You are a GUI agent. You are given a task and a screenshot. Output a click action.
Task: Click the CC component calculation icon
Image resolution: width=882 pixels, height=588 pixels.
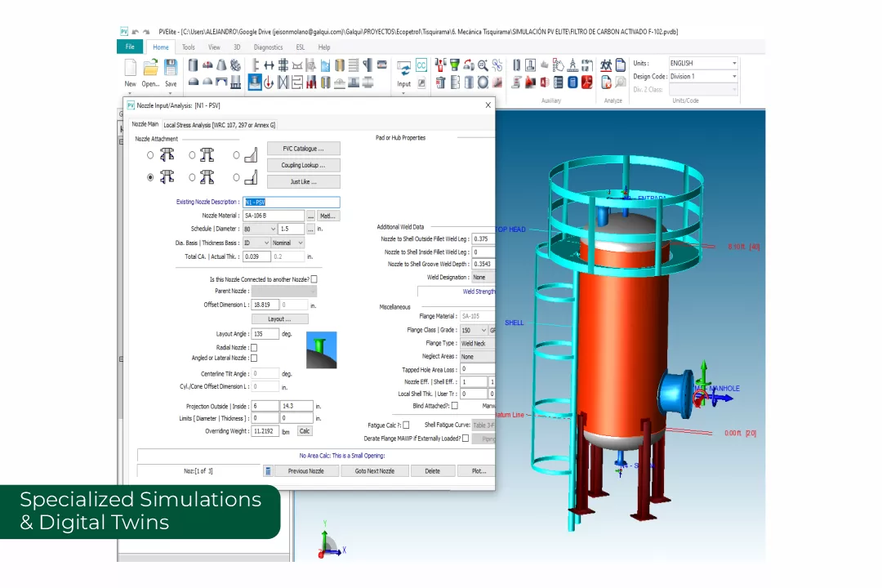tap(421, 65)
